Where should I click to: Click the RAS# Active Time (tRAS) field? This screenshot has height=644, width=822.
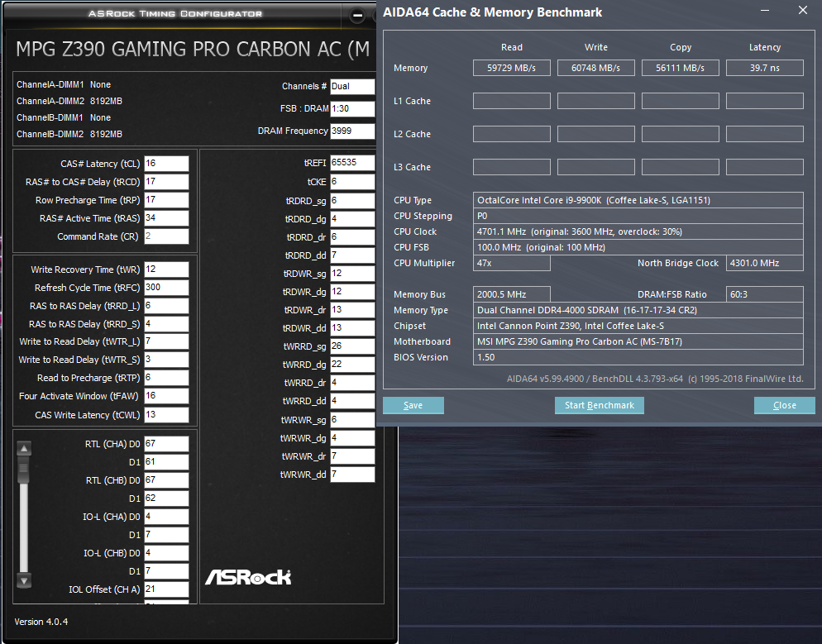[166, 218]
